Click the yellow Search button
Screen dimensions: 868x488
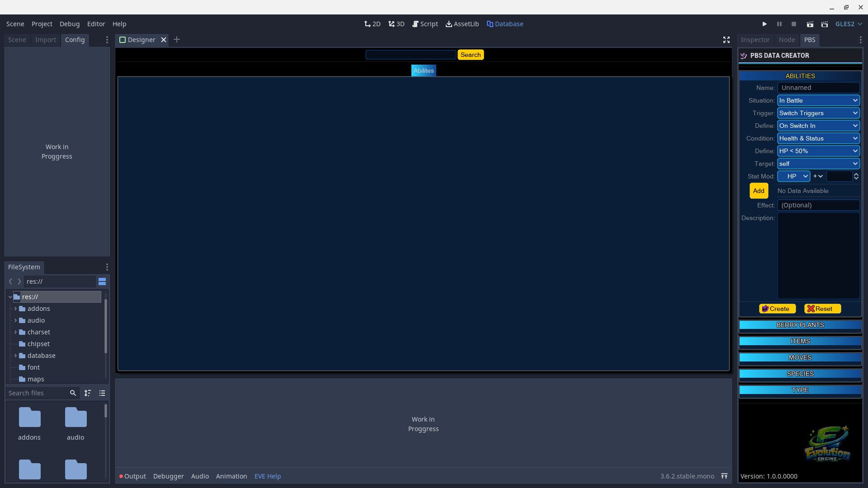470,55
